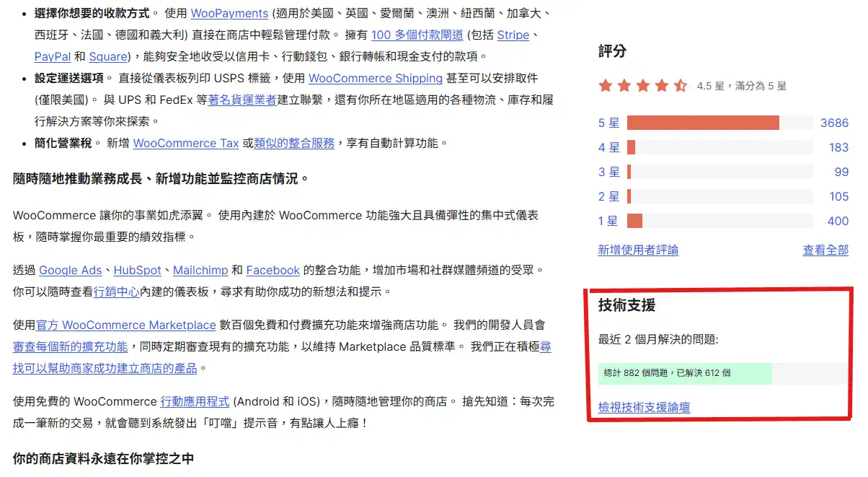
Task: Open the WooCommerce Tax link
Action: click(x=186, y=143)
